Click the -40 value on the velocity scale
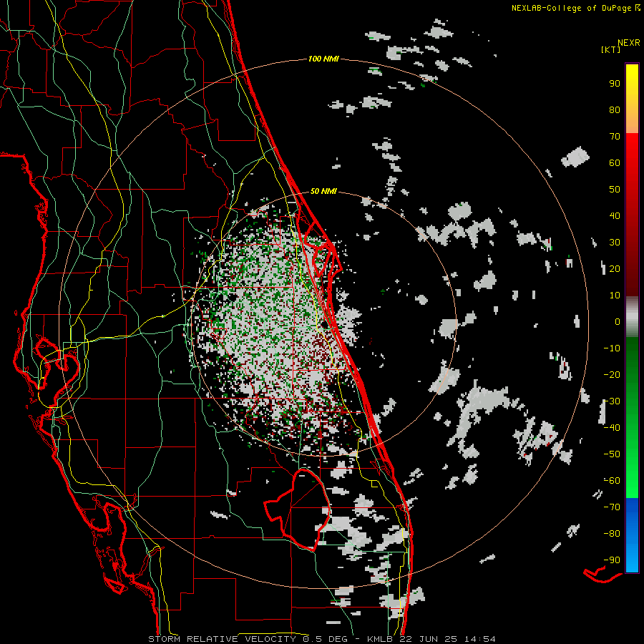The image size is (644, 644). 612,428
